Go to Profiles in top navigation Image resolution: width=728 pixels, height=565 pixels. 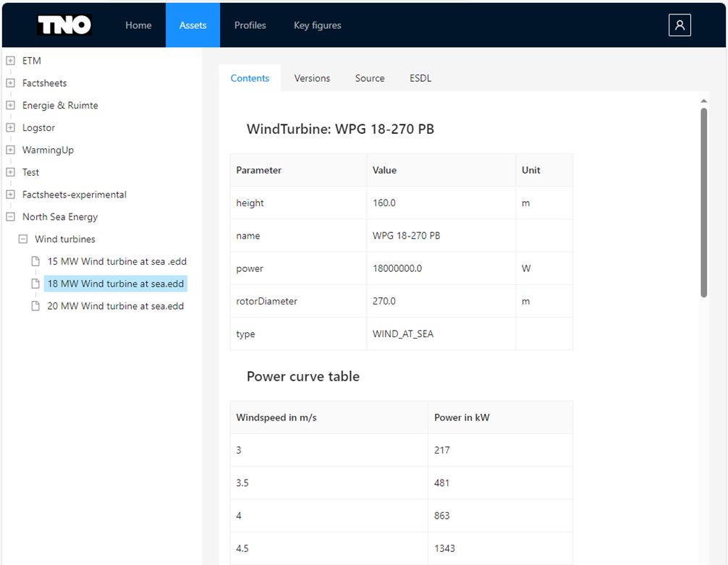(250, 25)
